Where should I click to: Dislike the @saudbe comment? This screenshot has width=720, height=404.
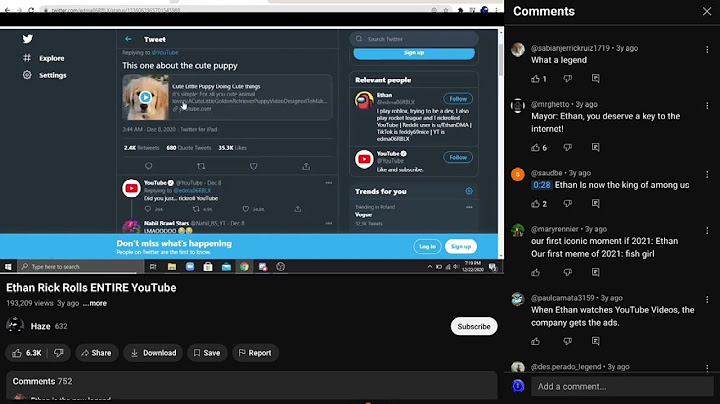pos(568,203)
